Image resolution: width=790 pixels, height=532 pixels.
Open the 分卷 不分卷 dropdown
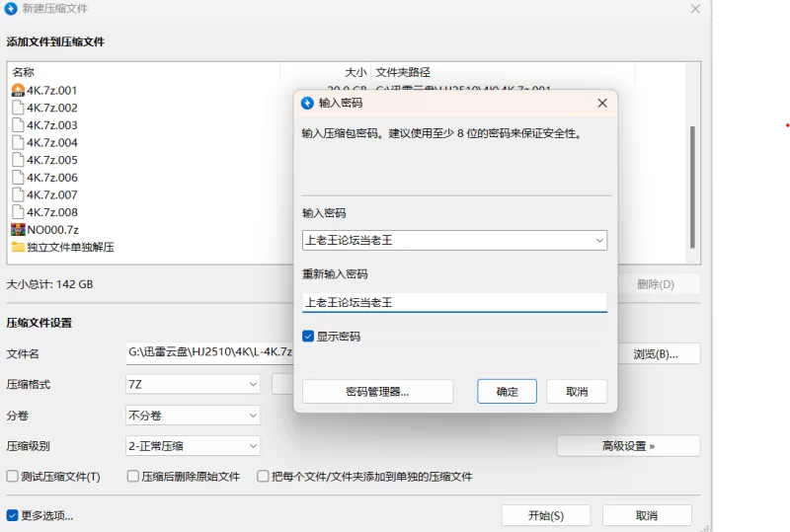[193, 416]
